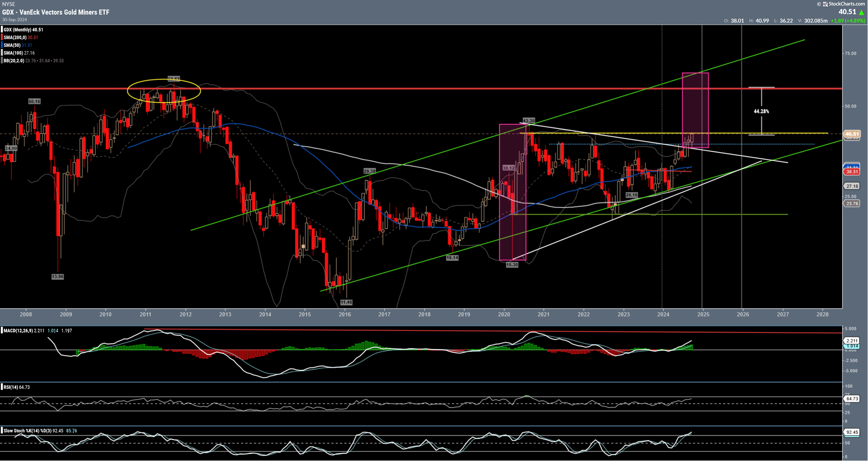
Task: Click the 23.76 tag on the price axis
Action: point(852,203)
